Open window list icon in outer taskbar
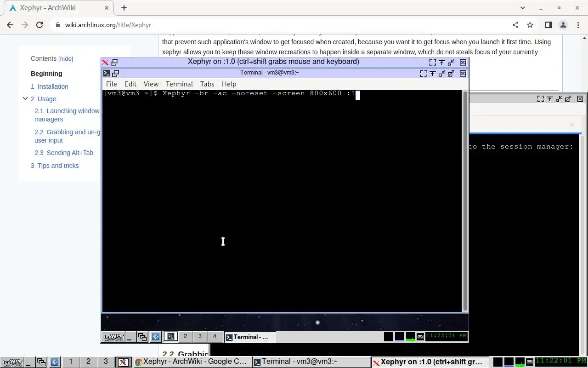This screenshot has width=588, height=368. (41, 362)
